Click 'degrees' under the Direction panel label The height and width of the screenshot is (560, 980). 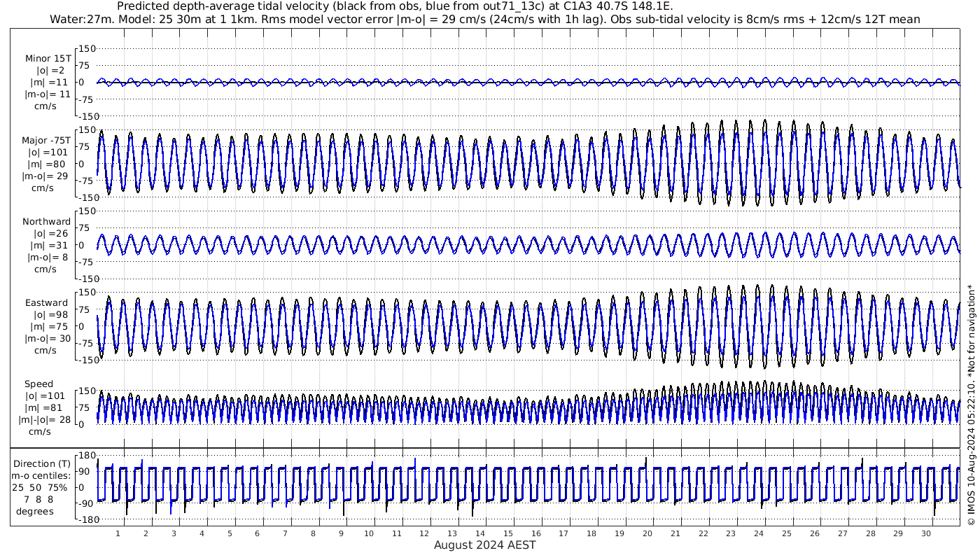[35, 511]
